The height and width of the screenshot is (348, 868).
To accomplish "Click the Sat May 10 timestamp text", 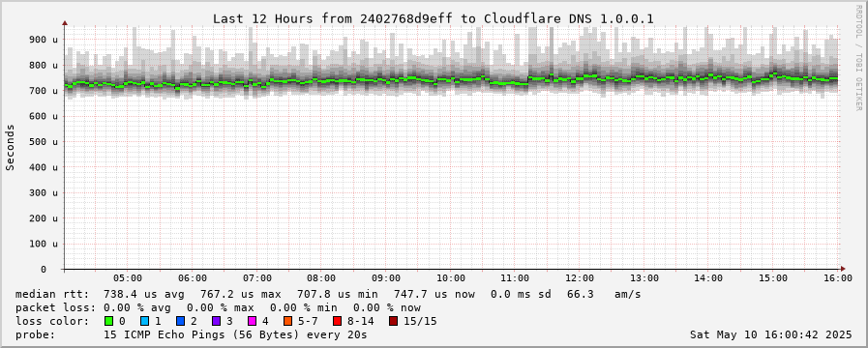I will point(771,334).
